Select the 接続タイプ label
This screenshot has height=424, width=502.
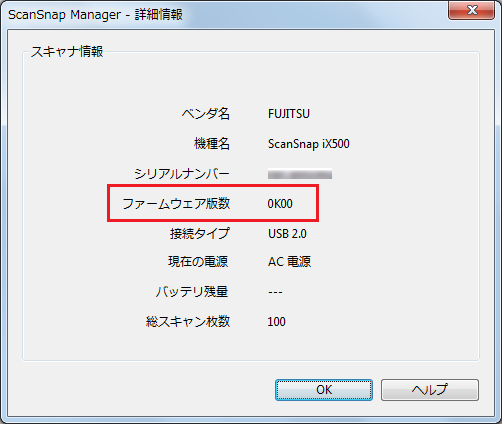pyautogui.click(x=200, y=233)
